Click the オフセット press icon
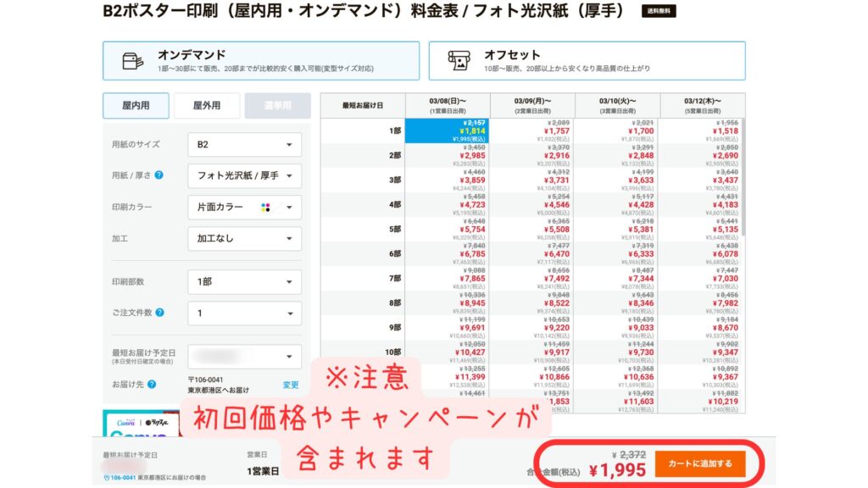Viewport: 868px width, 488px height. [460, 59]
